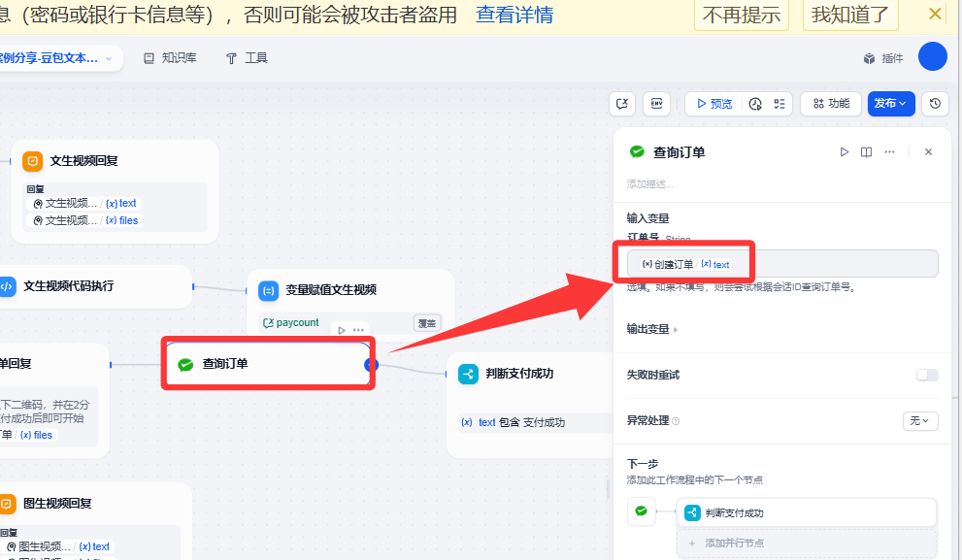This screenshot has width=962, height=560.
Task: Open the help book icon in 查询订单 panel
Action: 866,152
